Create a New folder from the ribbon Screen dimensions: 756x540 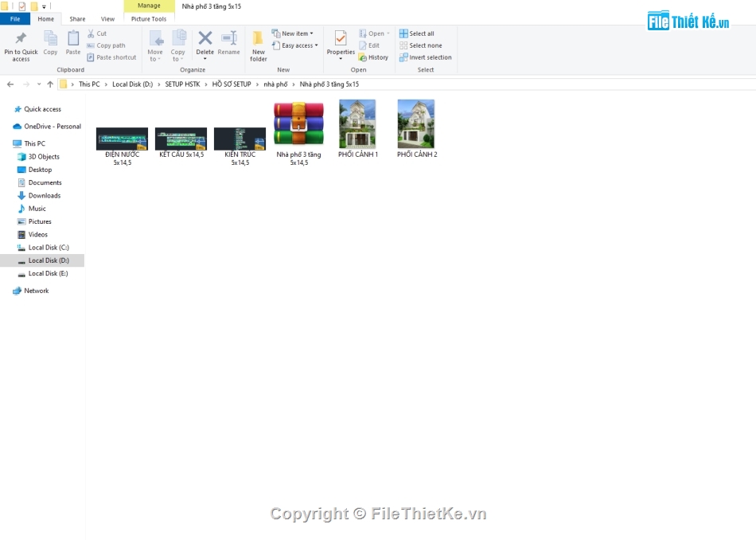coord(259,45)
